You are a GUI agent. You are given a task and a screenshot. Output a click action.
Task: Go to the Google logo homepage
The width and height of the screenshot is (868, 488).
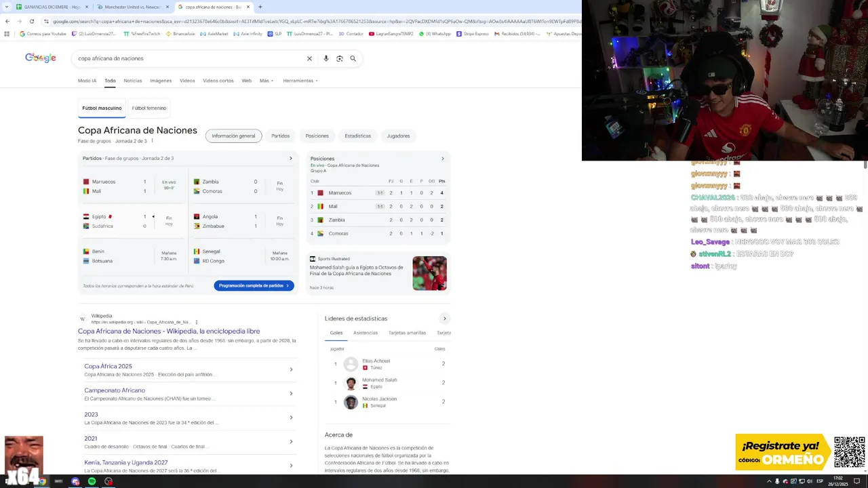coord(41,58)
